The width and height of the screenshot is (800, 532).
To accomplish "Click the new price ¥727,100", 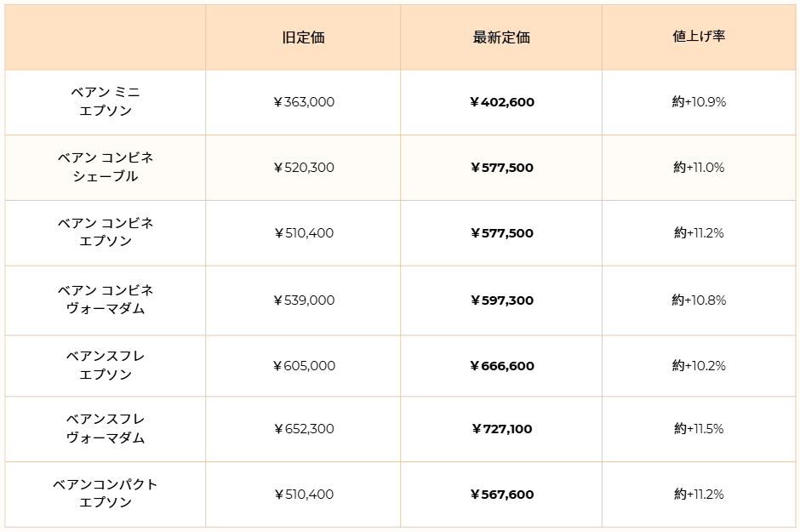I will (x=501, y=429).
